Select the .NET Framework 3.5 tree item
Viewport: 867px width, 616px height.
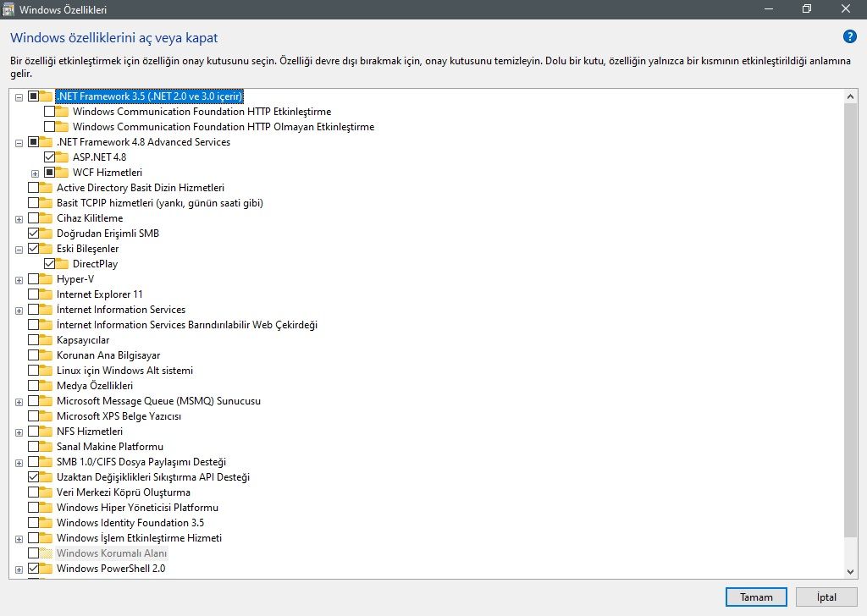(149, 96)
